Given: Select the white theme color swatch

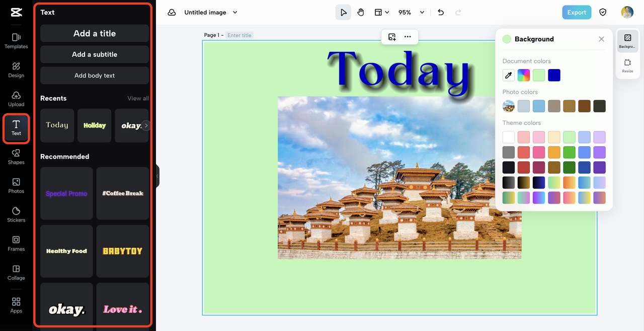Looking at the screenshot, I should coord(509,137).
